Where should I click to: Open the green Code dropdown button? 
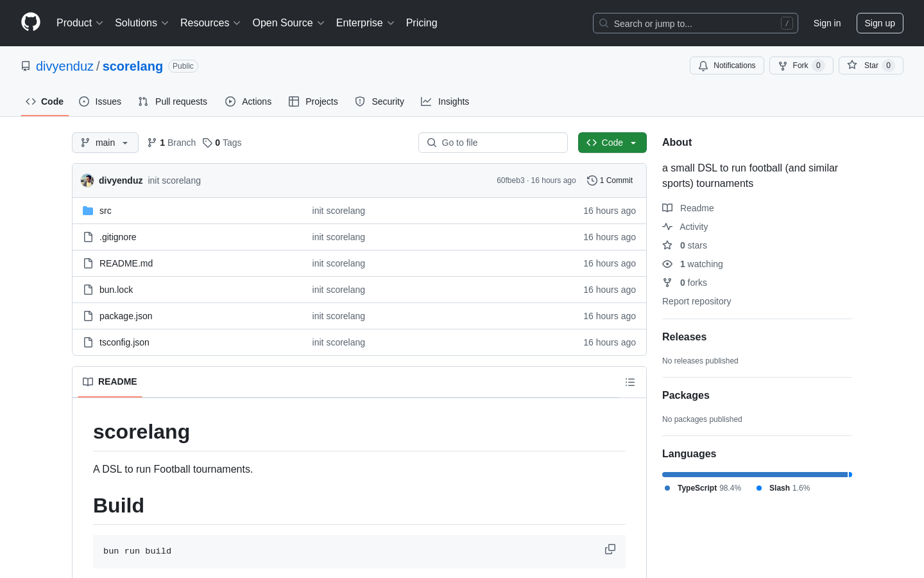[612, 143]
